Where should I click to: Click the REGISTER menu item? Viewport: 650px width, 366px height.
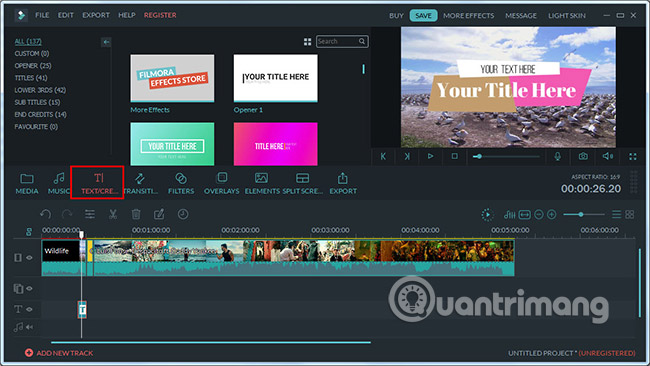(160, 15)
